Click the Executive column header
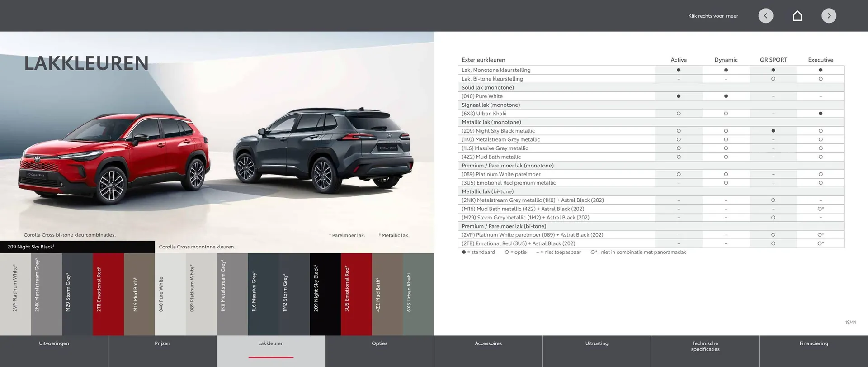 (x=821, y=60)
